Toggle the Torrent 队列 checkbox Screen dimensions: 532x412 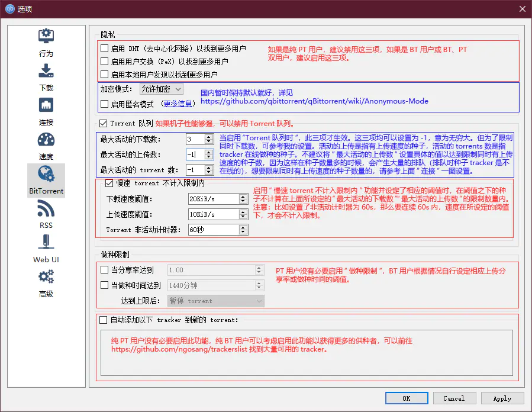(104, 124)
